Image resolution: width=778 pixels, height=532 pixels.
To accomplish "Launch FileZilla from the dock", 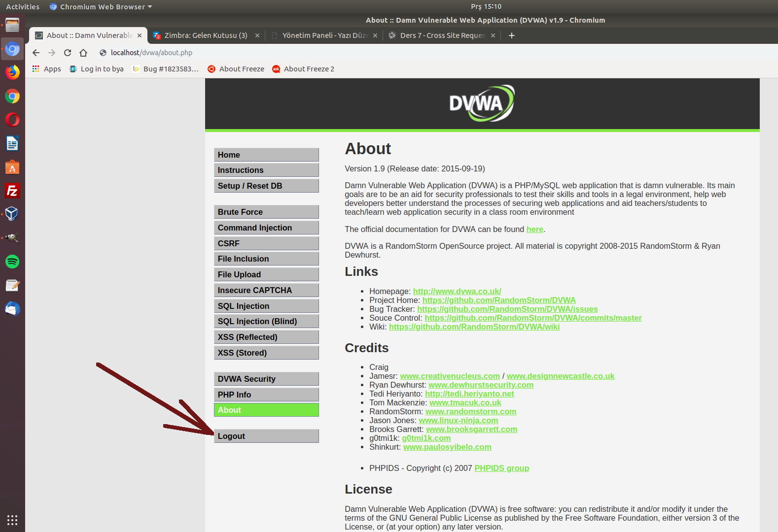I will (x=12, y=191).
